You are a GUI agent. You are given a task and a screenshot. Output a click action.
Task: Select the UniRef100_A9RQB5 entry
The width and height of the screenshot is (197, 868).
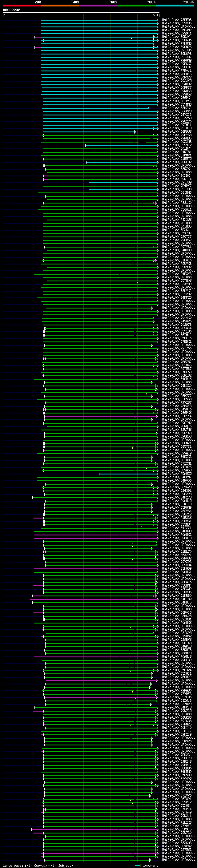coord(176,139)
